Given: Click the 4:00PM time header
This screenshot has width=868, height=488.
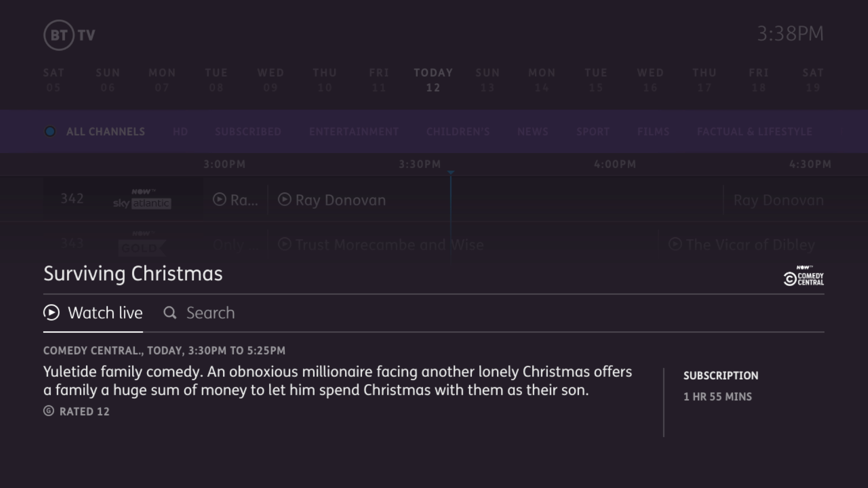Looking at the screenshot, I should (615, 164).
